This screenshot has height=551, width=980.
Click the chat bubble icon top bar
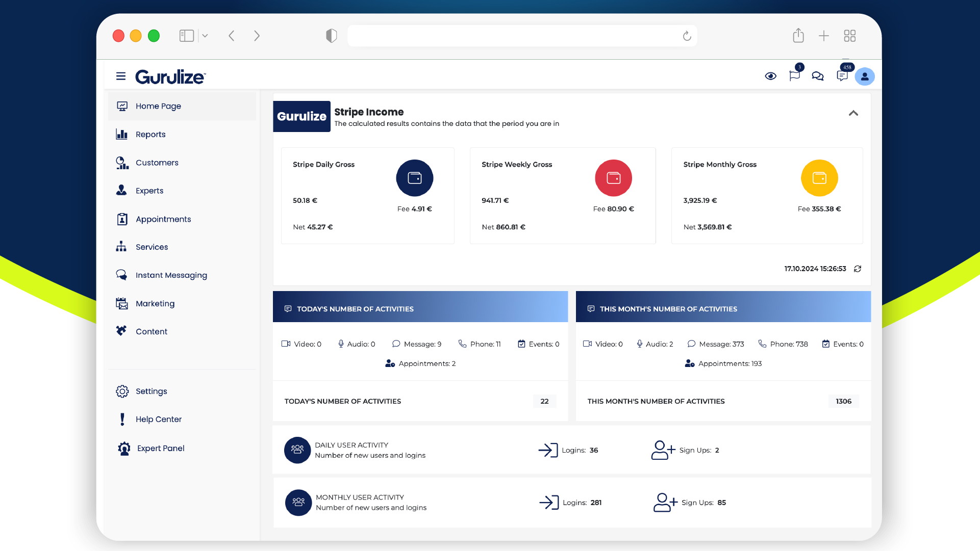(x=818, y=76)
